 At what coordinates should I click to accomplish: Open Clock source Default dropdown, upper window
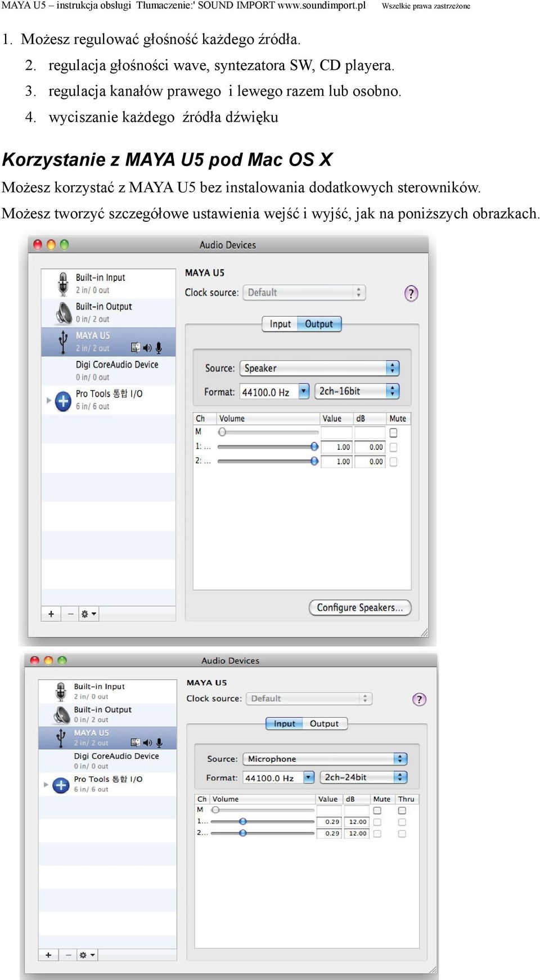(x=304, y=293)
